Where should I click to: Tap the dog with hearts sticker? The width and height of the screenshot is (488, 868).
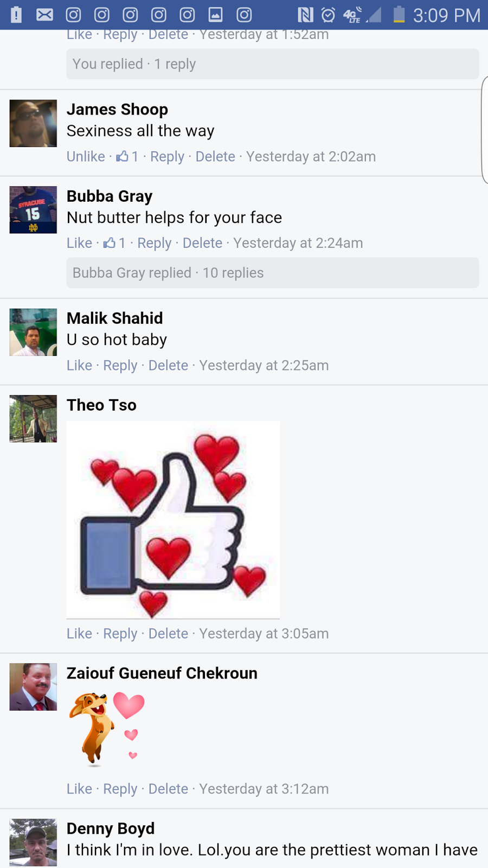coord(107,729)
